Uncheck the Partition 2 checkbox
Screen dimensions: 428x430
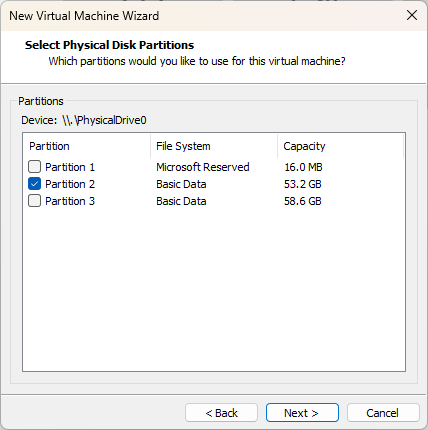pos(35,184)
